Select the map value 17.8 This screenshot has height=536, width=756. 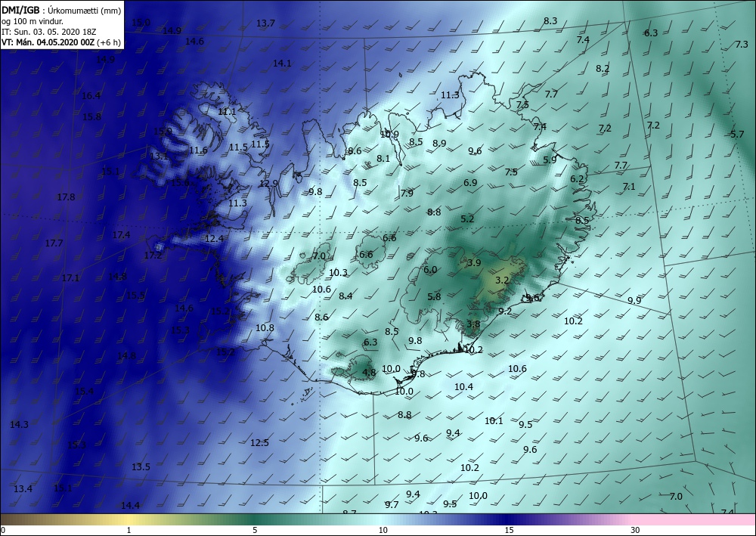66,197
